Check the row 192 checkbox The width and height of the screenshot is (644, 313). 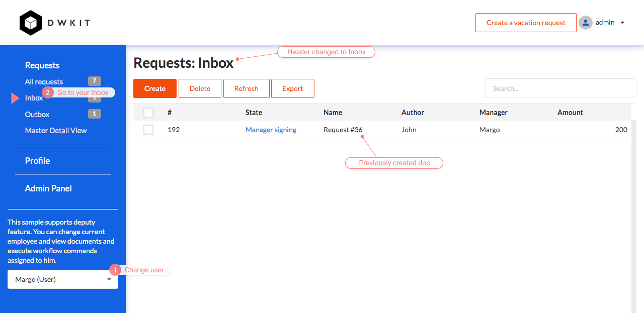click(148, 130)
